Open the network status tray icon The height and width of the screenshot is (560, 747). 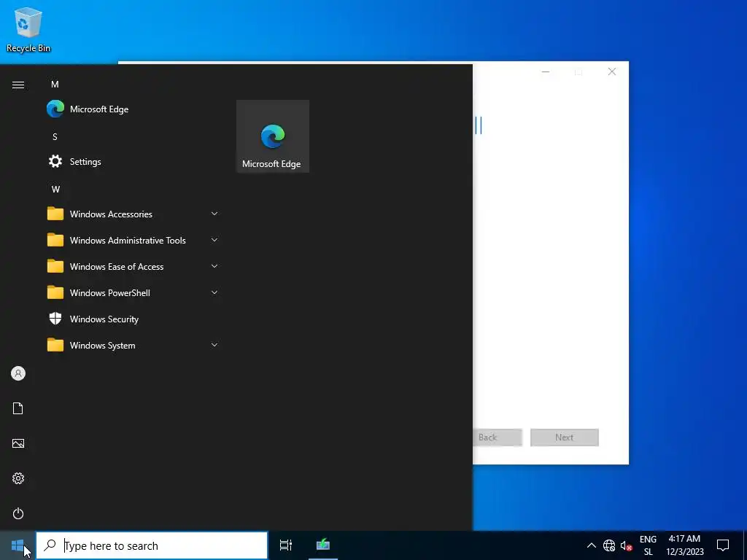pos(609,545)
